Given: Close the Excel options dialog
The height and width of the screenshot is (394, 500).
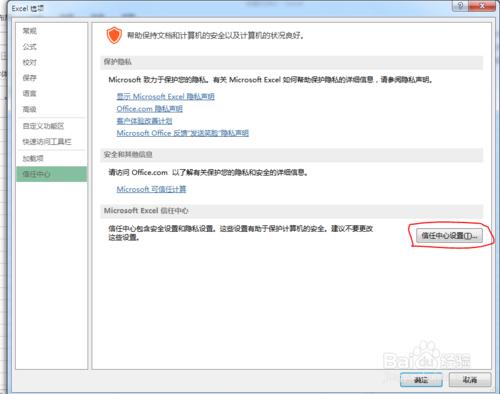Looking at the screenshot, I should coord(482,6).
